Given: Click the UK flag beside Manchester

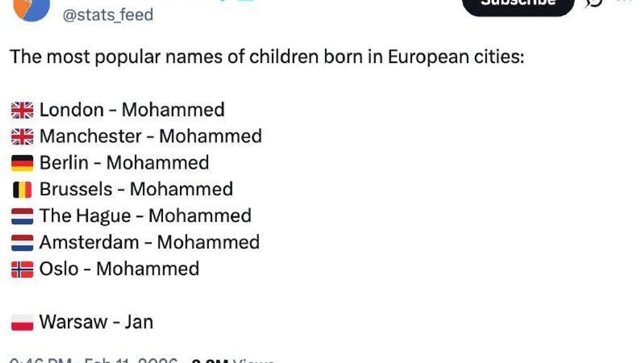Looking at the screenshot, I should [22, 137].
